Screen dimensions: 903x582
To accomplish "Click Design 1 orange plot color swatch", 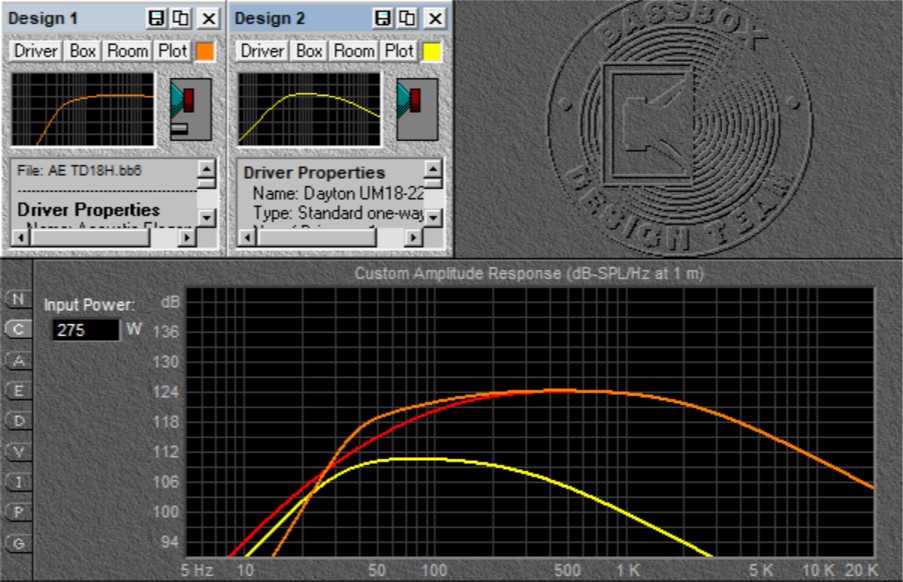I will (205, 51).
